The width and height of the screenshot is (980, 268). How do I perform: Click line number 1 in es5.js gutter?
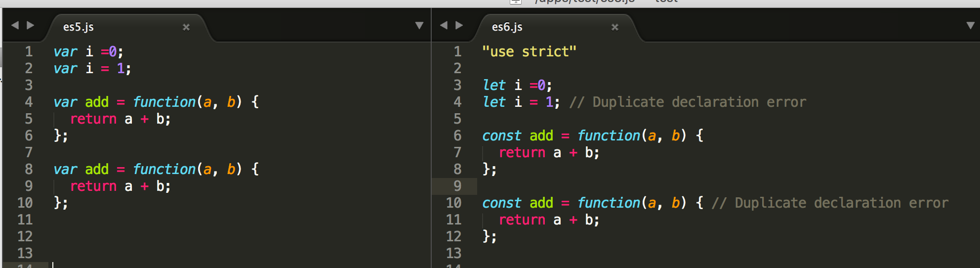click(29, 51)
